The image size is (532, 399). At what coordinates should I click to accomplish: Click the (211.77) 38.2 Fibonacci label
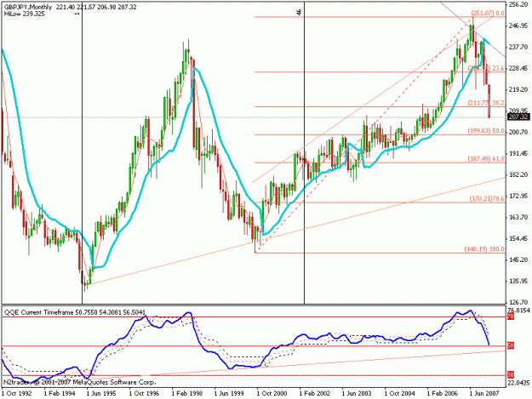pyautogui.click(x=486, y=103)
